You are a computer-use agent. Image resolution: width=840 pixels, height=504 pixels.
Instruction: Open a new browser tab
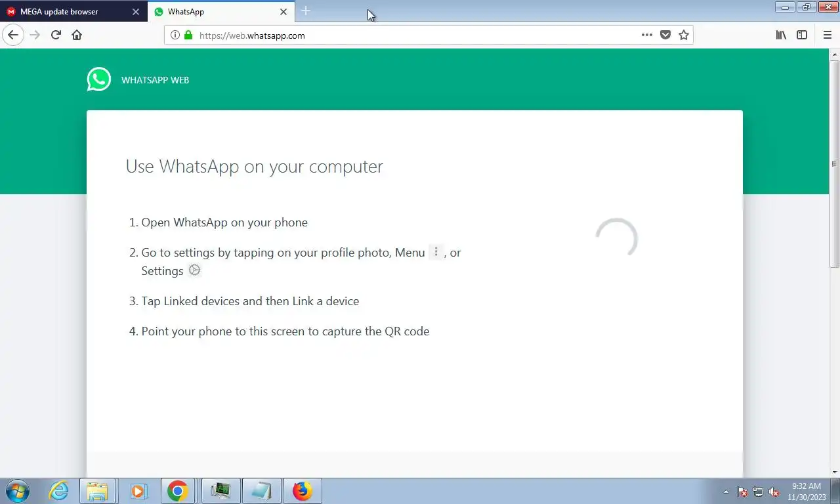pos(306,11)
